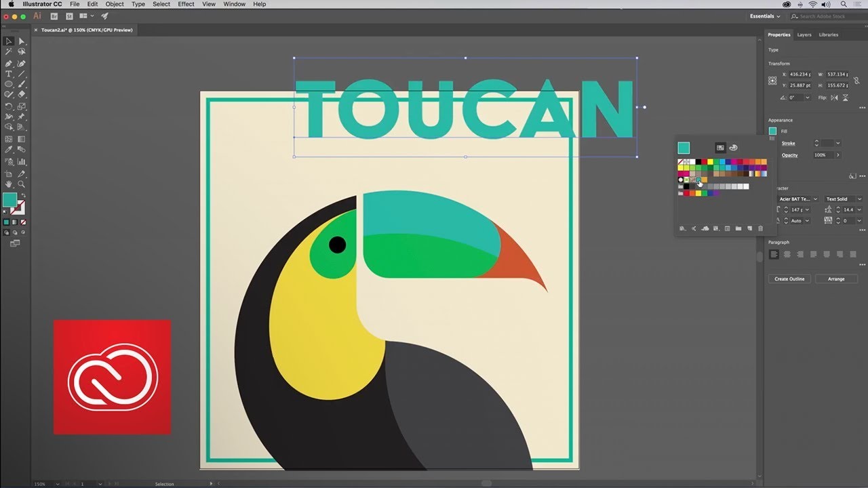This screenshot has width=868, height=488.
Task: Select the Shape Builder tool
Action: point(9,127)
